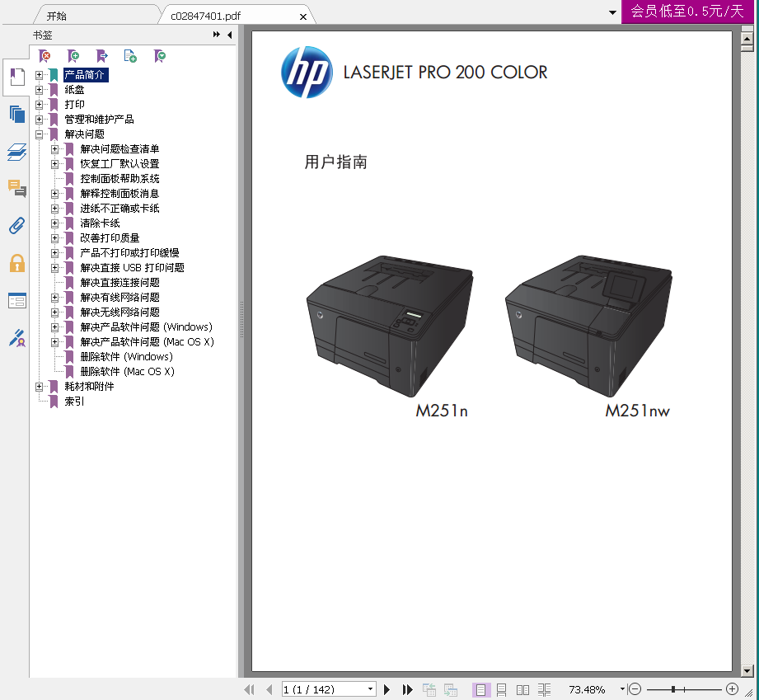Click the go to bookmark arrow icon

click(101, 56)
